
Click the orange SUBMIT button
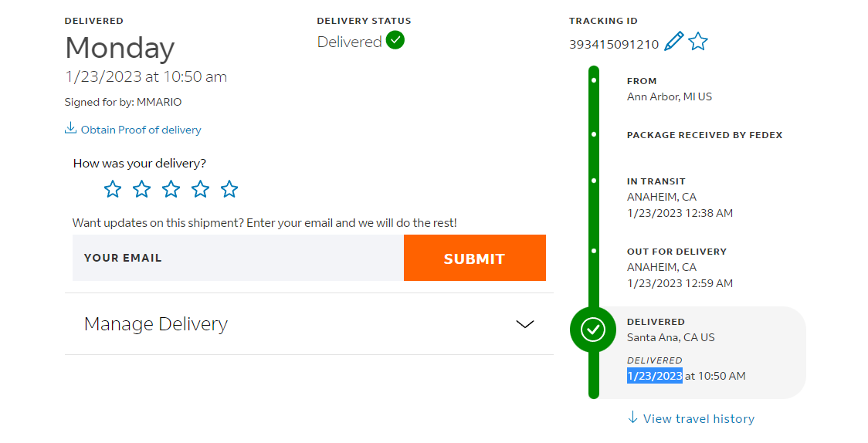pyautogui.click(x=475, y=258)
